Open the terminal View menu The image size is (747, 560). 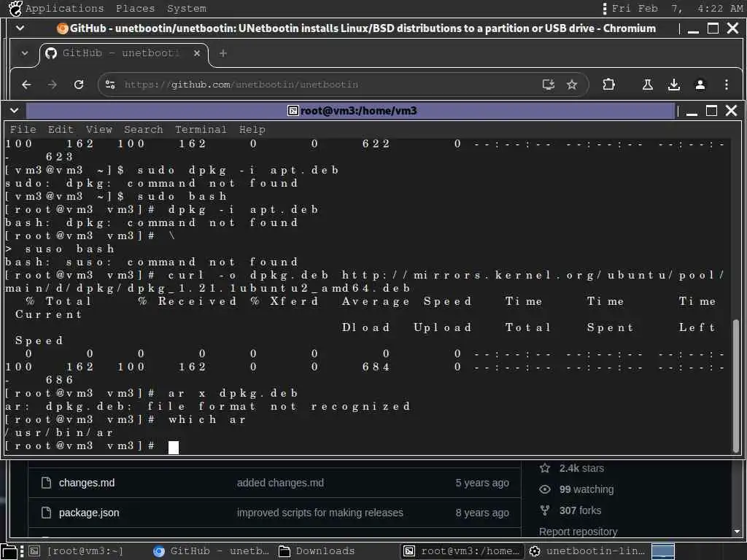(99, 130)
